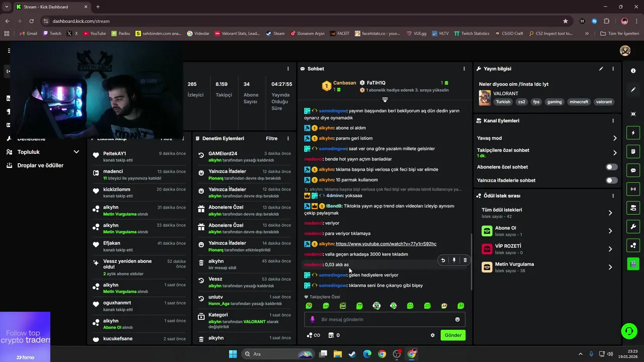Image resolution: width=644 pixels, height=362 pixels.
Task: Open the emoji picker in chat input
Action: tap(457, 319)
